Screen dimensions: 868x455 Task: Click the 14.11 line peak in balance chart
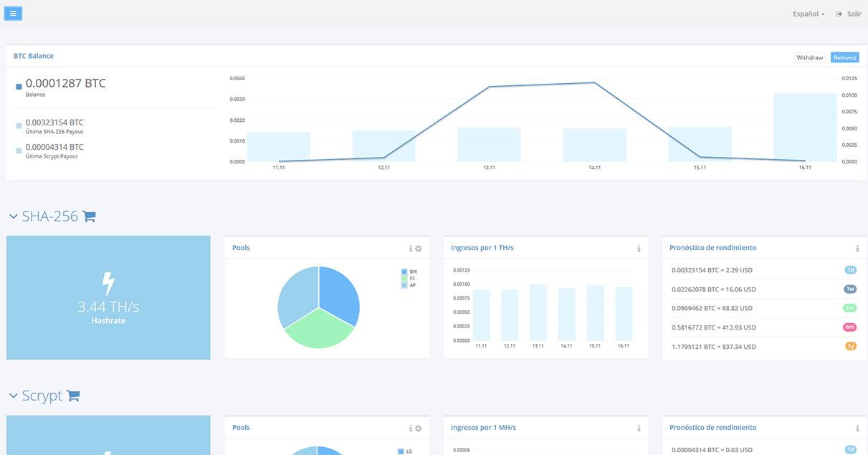pos(594,82)
